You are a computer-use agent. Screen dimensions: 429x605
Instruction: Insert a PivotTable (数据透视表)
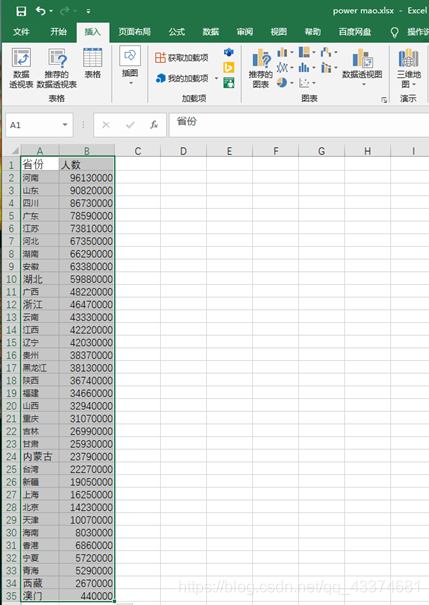point(21,68)
